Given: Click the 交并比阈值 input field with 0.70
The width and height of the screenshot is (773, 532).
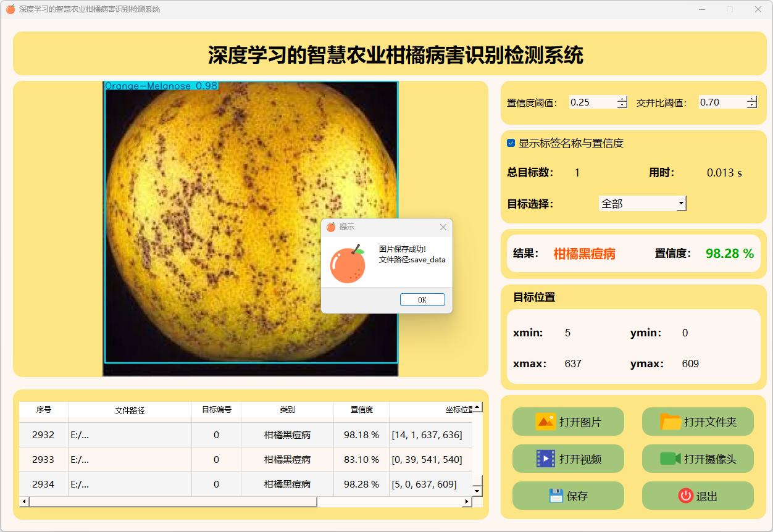Looking at the screenshot, I should (721, 102).
